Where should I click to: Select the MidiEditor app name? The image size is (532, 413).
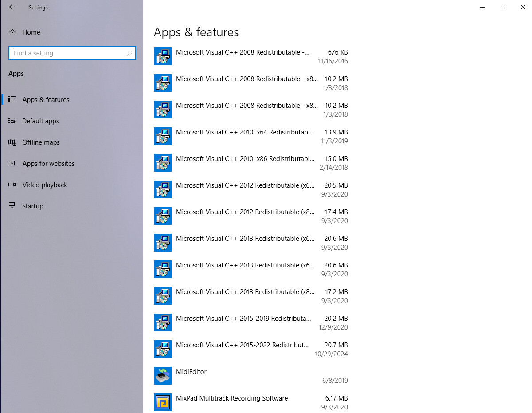[x=191, y=372]
